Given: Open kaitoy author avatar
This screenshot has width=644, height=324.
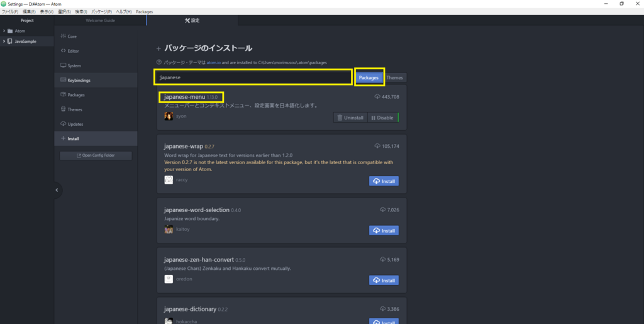Looking at the screenshot, I should pyautogui.click(x=169, y=229).
